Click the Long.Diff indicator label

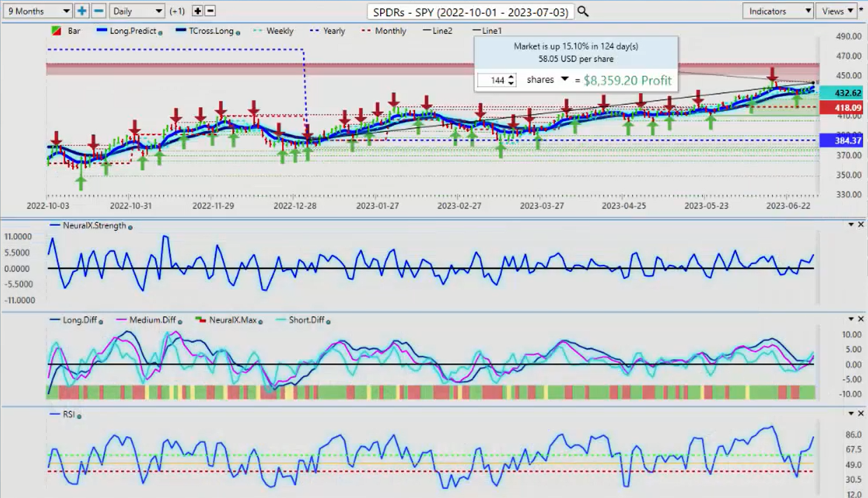coord(79,320)
